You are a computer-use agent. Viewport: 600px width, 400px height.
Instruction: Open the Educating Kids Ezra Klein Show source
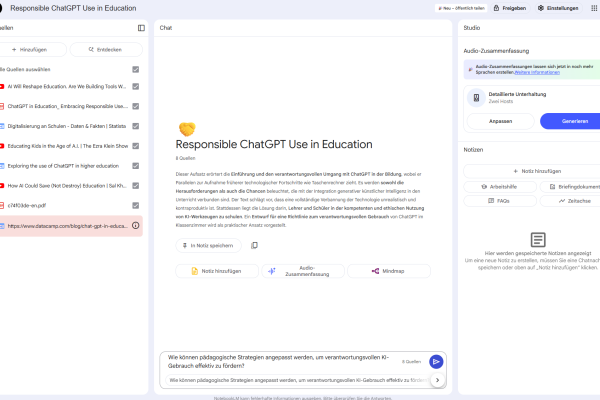pyautogui.click(x=67, y=146)
